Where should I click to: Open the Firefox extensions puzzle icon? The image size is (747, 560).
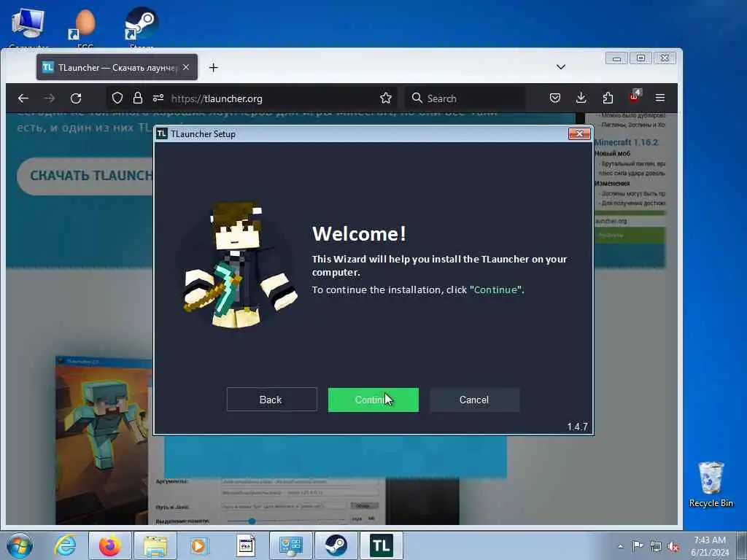click(x=608, y=98)
